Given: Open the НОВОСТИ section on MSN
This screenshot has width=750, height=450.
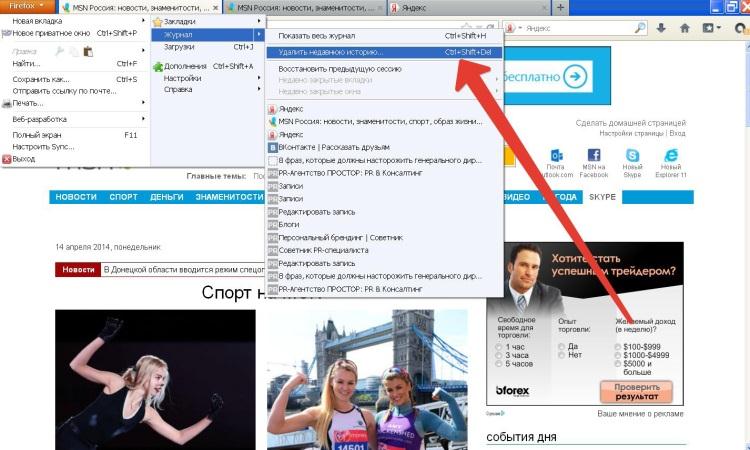Looking at the screenshot, I should 76,197.
